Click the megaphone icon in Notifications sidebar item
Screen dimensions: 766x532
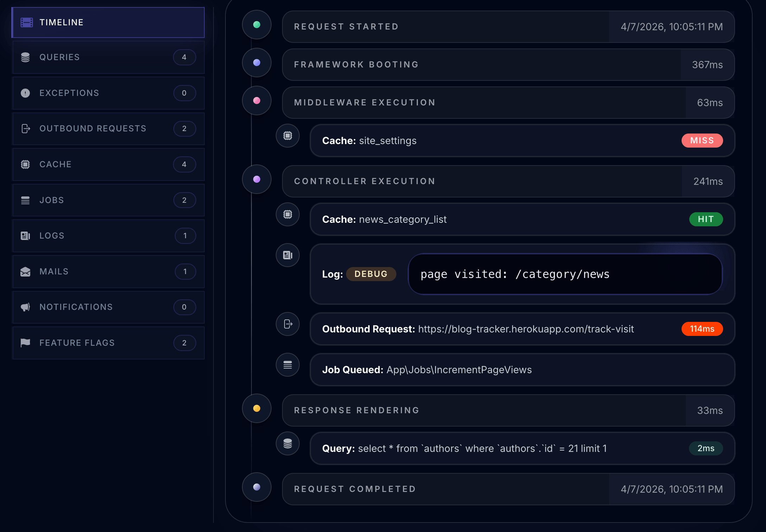coord(25,307)
